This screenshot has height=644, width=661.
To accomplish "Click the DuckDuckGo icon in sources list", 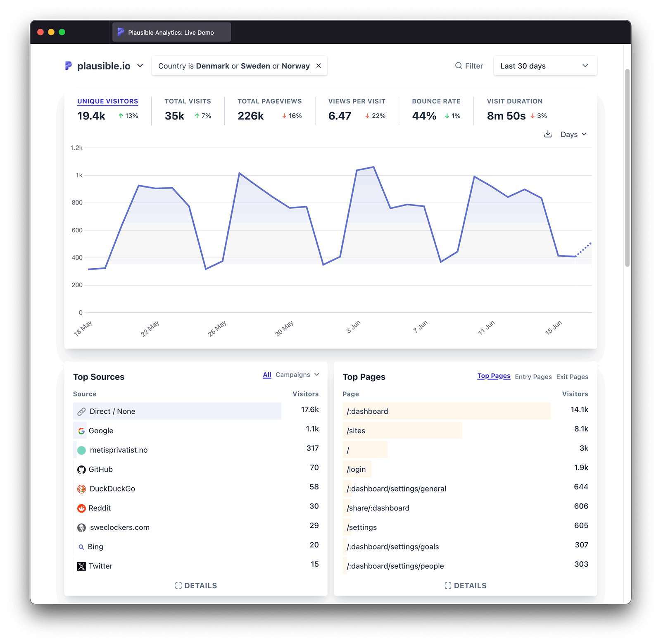I will click(82, 489).
